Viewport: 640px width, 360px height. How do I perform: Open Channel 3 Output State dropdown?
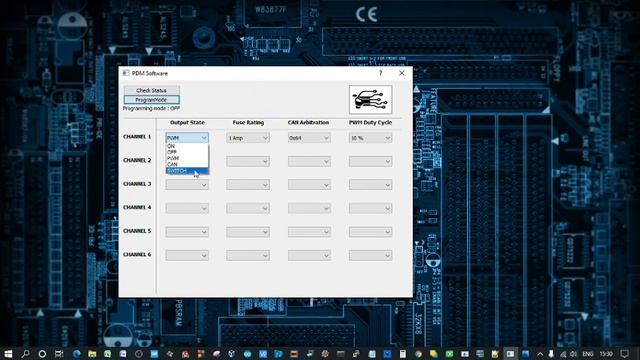point(187,185)
